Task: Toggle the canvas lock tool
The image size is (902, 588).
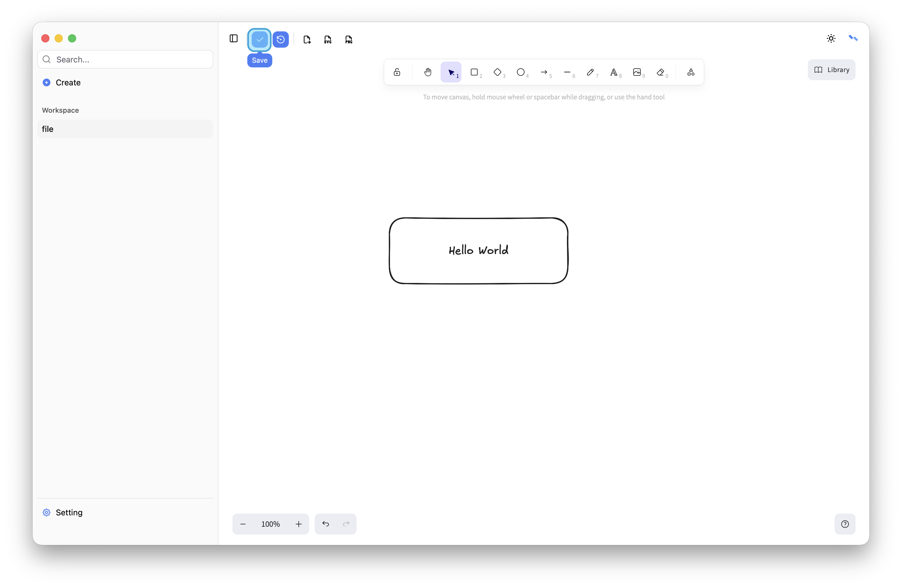Action: (397, 72)
